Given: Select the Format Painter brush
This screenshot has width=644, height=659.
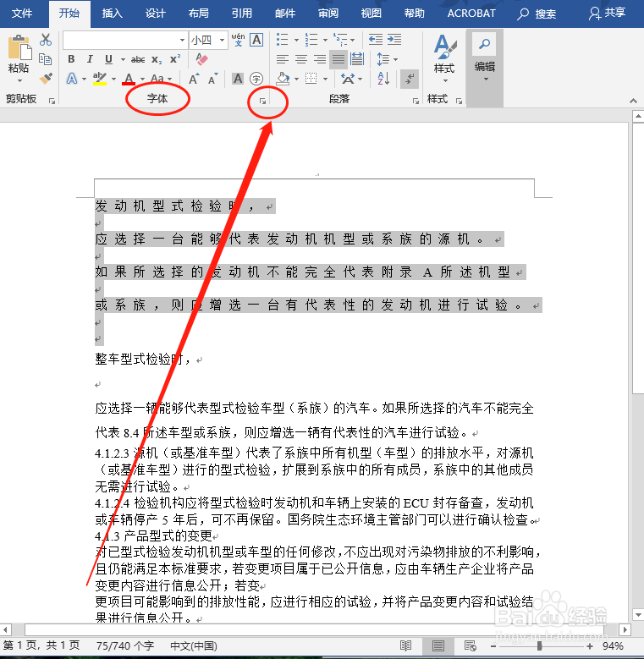Looking at the screenshot, I should [46, 78].
